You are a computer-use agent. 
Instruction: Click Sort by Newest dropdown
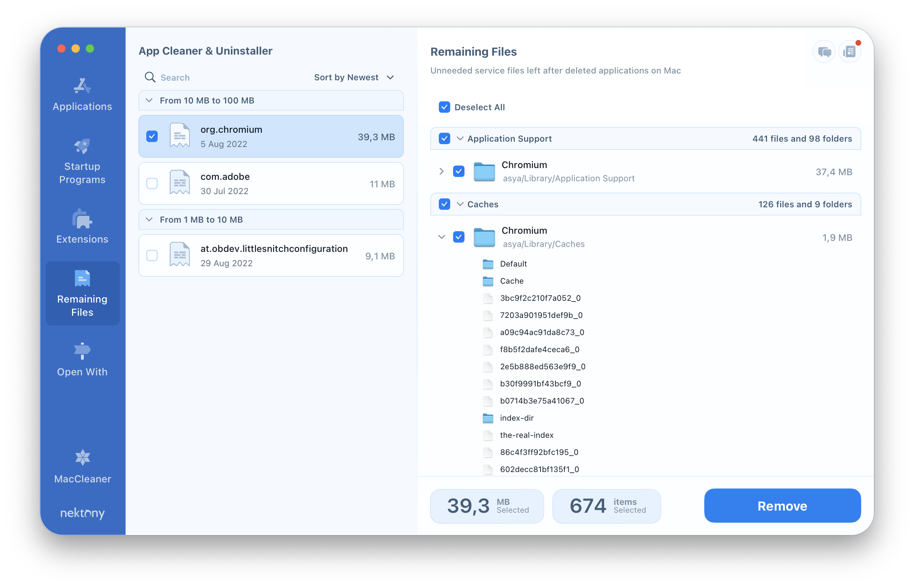354,77
